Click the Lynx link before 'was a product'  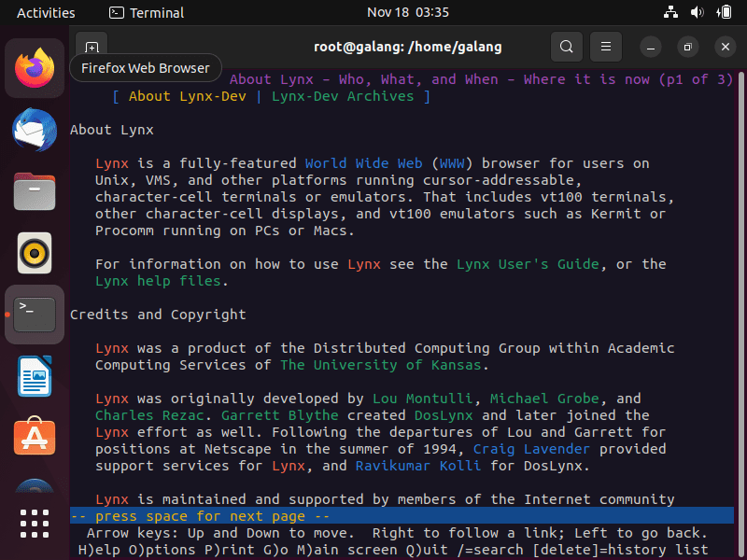tap(112, 348)
